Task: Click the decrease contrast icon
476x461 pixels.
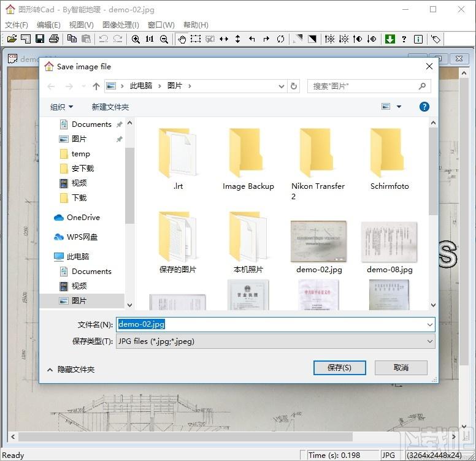Action: pyautogui.click(x=372, y=39)
